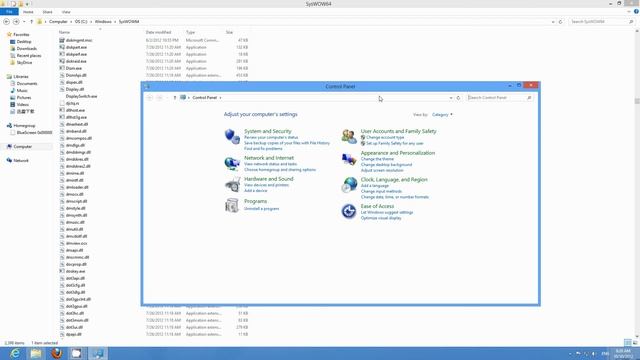
Task: Click details view icon in Explorer status bar
Action: click(x=628, y=343)
